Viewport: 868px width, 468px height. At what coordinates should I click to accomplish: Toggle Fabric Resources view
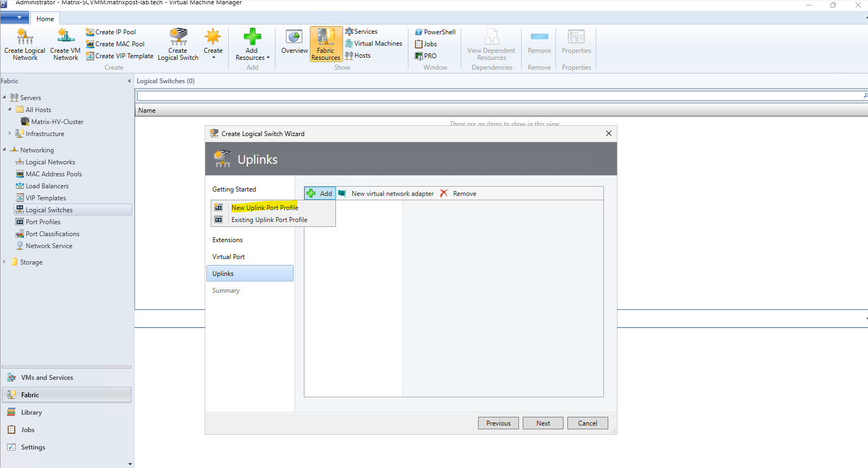pyautogui.click(x=326, y=44)
